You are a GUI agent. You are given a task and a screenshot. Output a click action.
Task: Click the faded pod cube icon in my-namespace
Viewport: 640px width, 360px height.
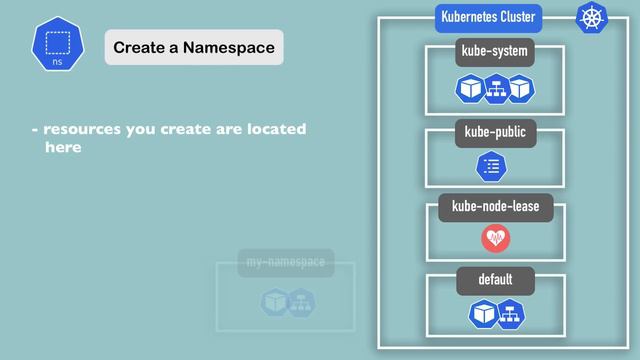click(x=275, y=302)
